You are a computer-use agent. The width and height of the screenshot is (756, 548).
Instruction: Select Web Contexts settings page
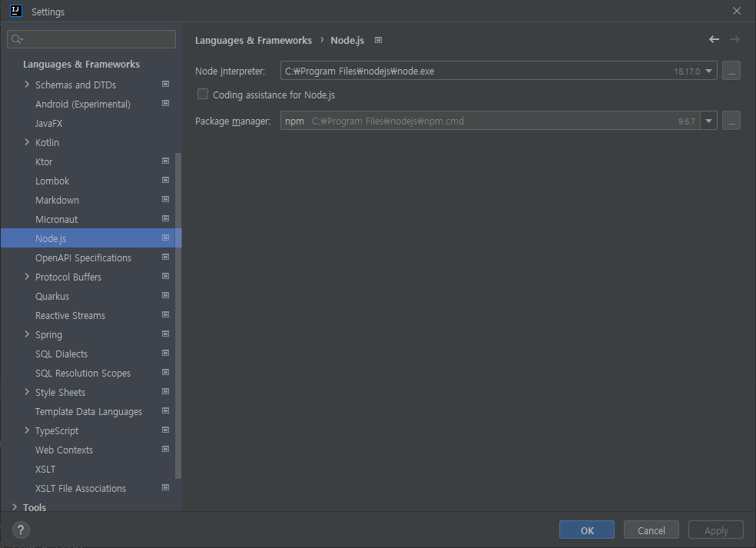point(64,450)
